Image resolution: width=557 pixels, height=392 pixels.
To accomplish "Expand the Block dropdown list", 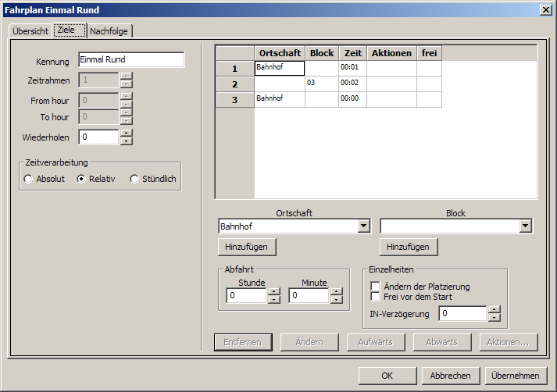I will [x=525, y=226].
